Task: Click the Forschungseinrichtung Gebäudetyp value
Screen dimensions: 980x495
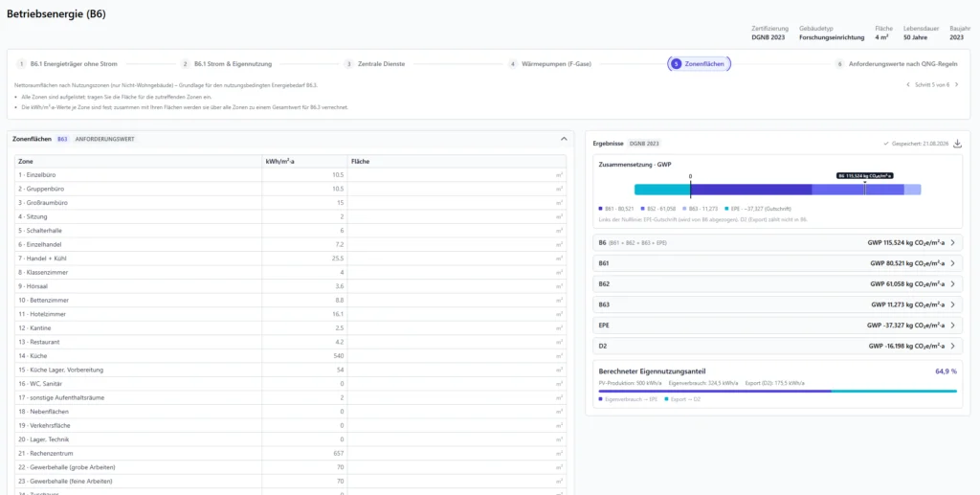Action: pyautogui.click(x=832, y=37)
